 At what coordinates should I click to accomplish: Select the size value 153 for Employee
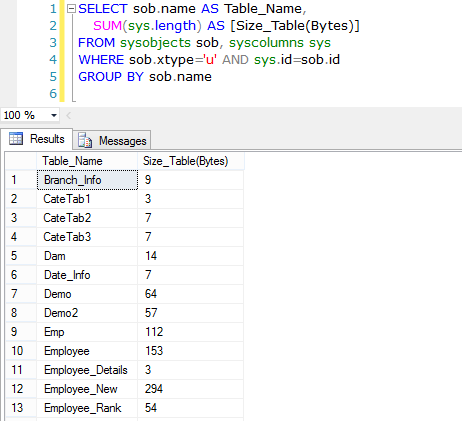[x=191, y=351]
